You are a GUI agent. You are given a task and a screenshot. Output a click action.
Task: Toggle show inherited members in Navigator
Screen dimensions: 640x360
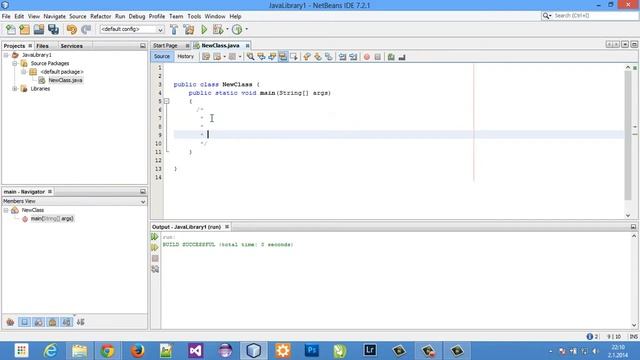pos(10,322)
